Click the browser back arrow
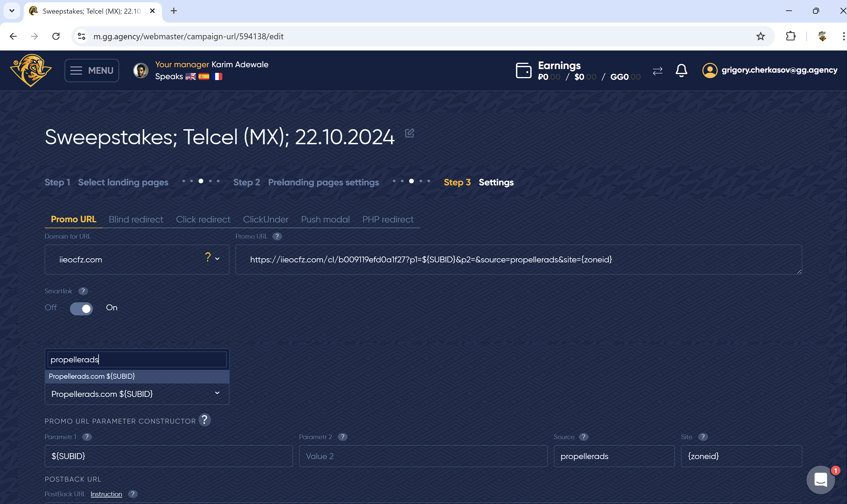This screenshot has height=504, width=847. (x=13, y=36)
